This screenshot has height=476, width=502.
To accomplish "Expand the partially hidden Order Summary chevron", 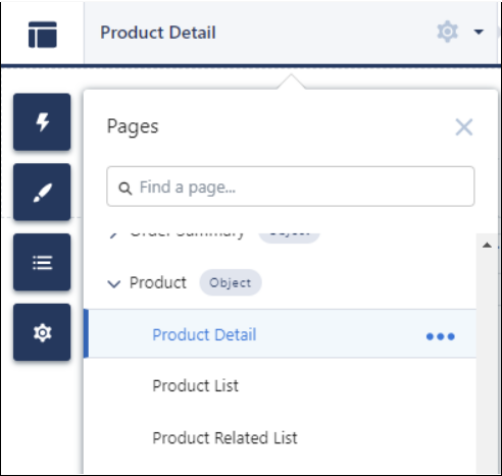I will 113,235.
